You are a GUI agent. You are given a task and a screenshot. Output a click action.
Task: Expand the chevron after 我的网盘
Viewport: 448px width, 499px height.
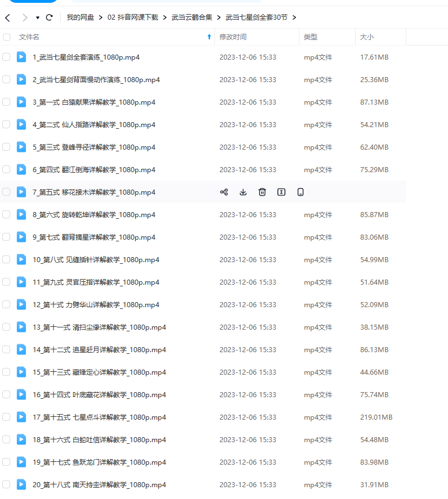point(101,17)
